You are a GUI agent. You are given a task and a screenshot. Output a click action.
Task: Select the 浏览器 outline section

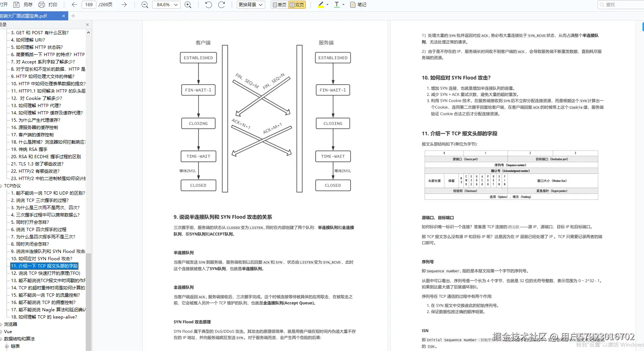11,324
